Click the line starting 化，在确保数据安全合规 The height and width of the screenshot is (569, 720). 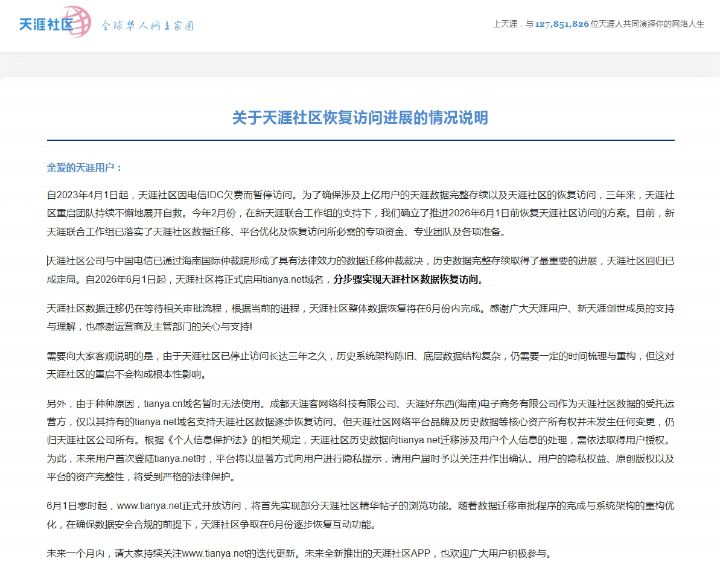click(212, 524)
